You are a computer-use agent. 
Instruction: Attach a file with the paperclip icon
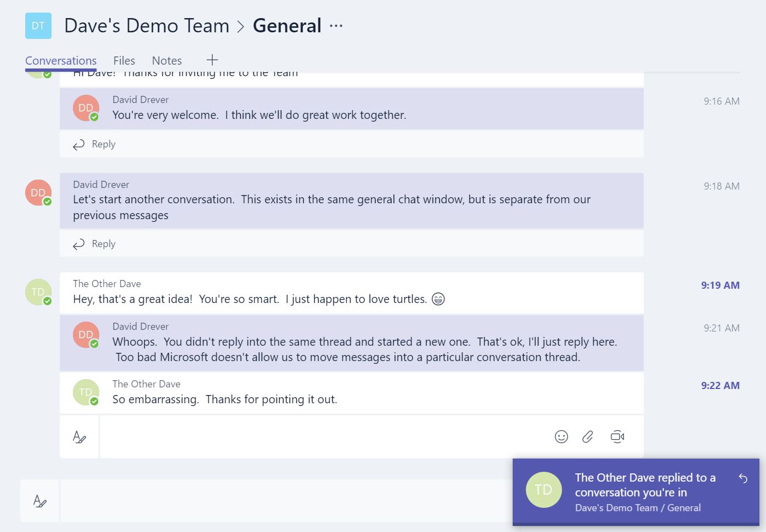588,437
